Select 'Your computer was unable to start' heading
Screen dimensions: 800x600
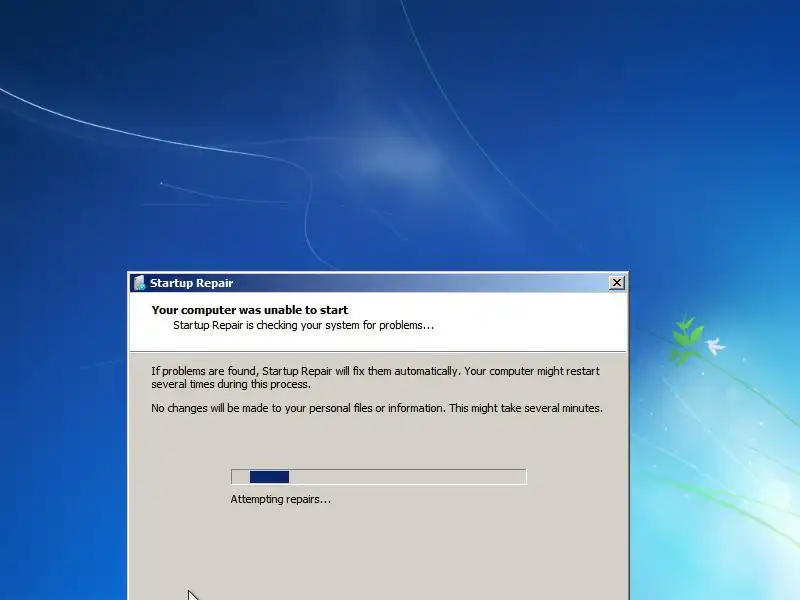click(x=249, y=310)
